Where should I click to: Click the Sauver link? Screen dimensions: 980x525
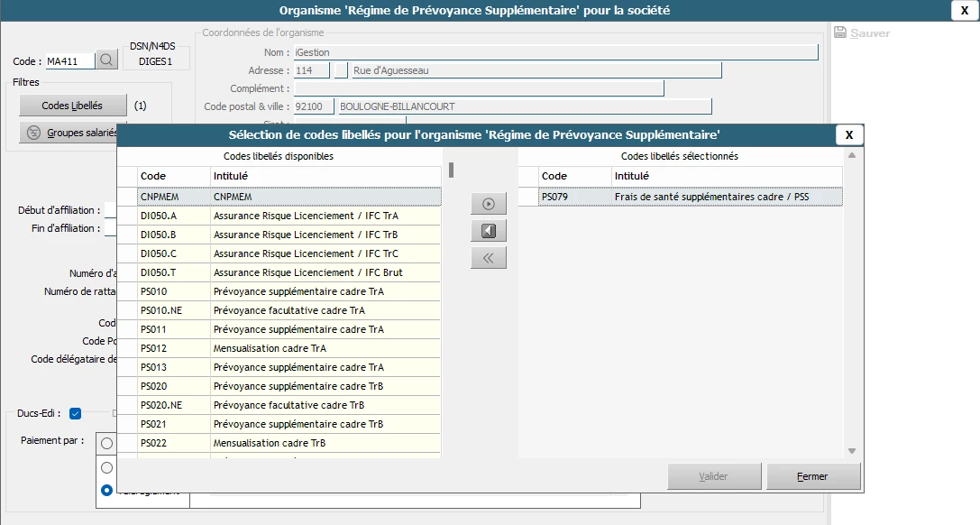pos(870,33)
